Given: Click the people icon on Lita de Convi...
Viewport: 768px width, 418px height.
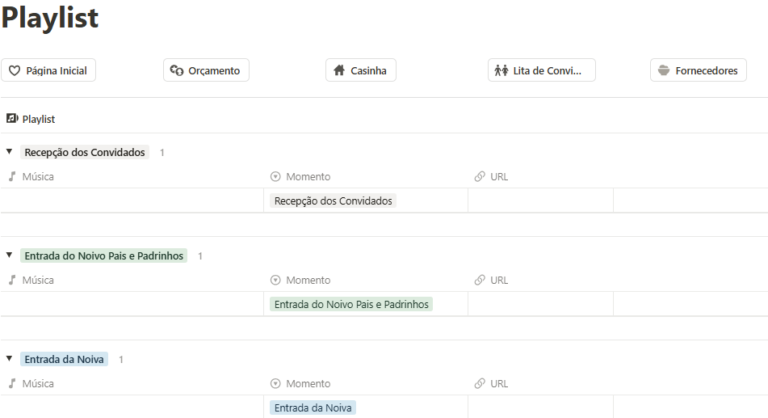Looking at the screenshot, I should pyautogui.click(x=501, y=71).
